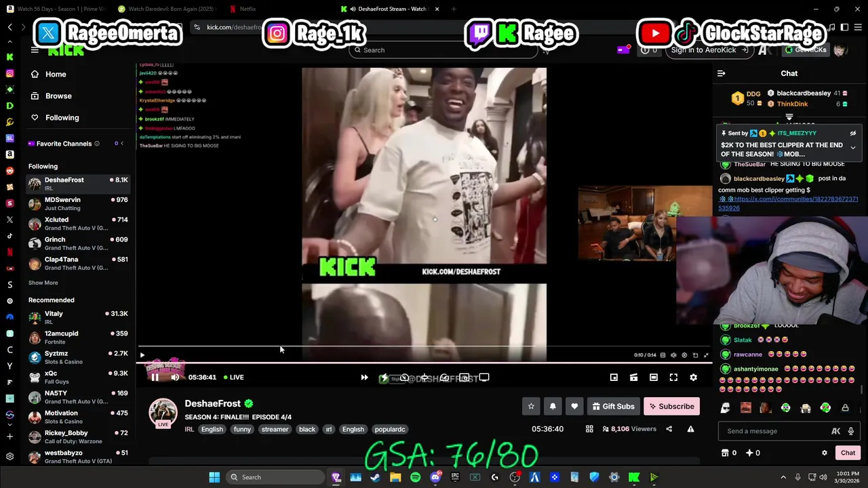Toggle notifications with the bell button
This screenshot has width=868, height=488.
pos(553,406)
